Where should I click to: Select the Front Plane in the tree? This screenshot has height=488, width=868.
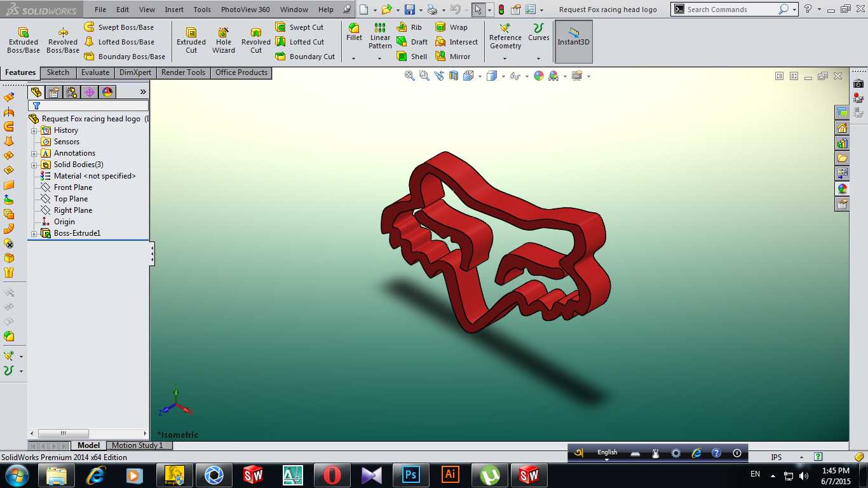pyautogui.click(x=66, y=187)
